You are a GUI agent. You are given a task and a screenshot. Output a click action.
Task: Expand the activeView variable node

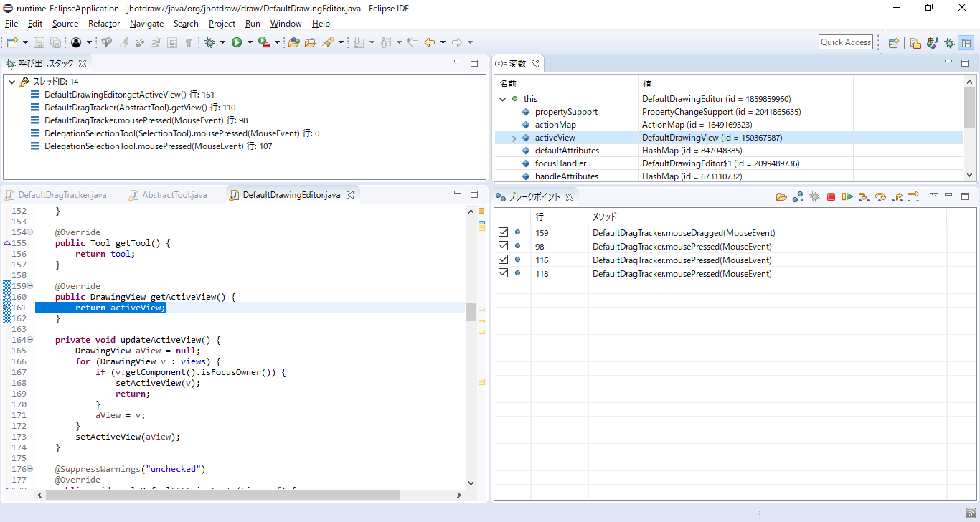[514, 138]
